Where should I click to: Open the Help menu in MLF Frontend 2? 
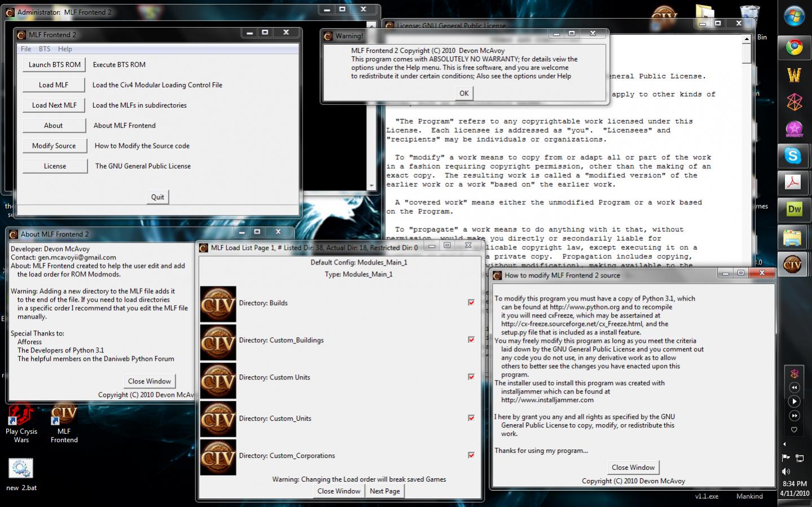pos(65,49)
